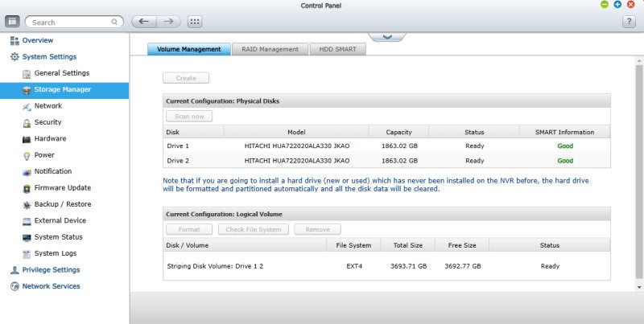The height and width of the screenshot is (324, 644).
Task: Click Drive 2 Good SMART status
Action: [x=565, y=161]
